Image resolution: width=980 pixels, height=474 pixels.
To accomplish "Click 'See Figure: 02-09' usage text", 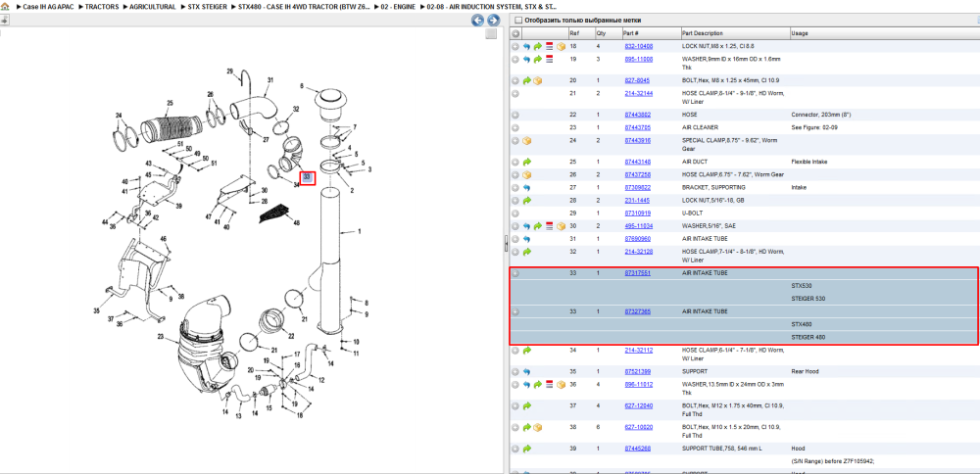I will (x=815, y=127).
